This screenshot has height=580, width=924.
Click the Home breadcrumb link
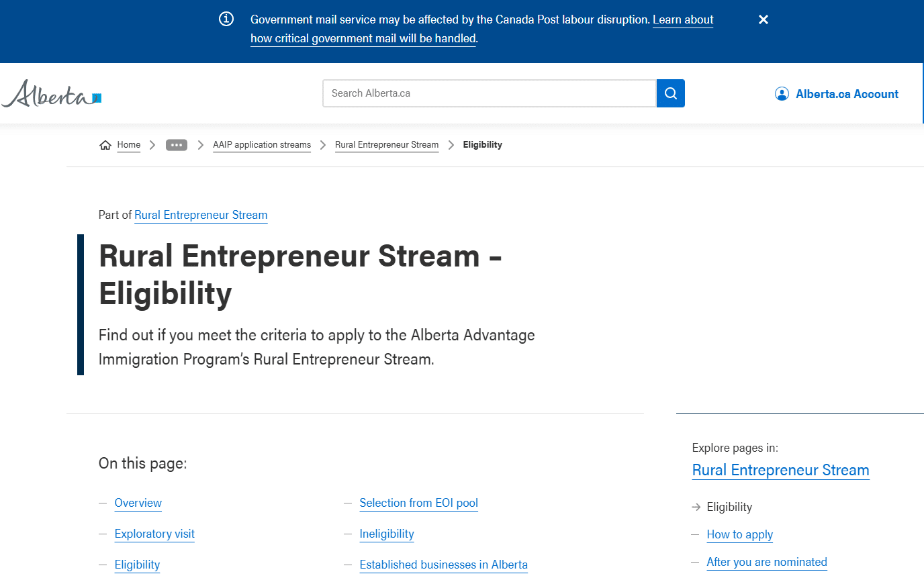coord(129,145)
